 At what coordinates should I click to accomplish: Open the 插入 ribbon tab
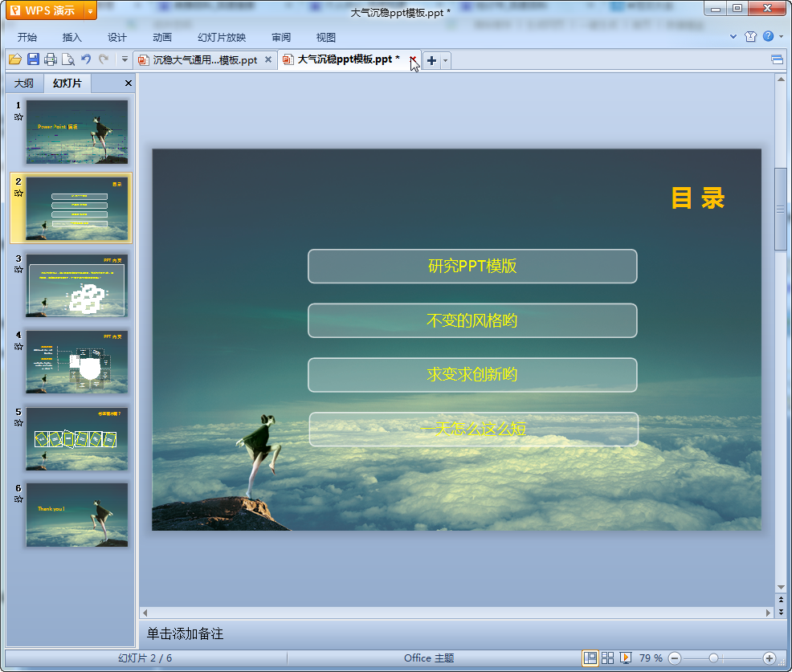[x=71, y=38]
